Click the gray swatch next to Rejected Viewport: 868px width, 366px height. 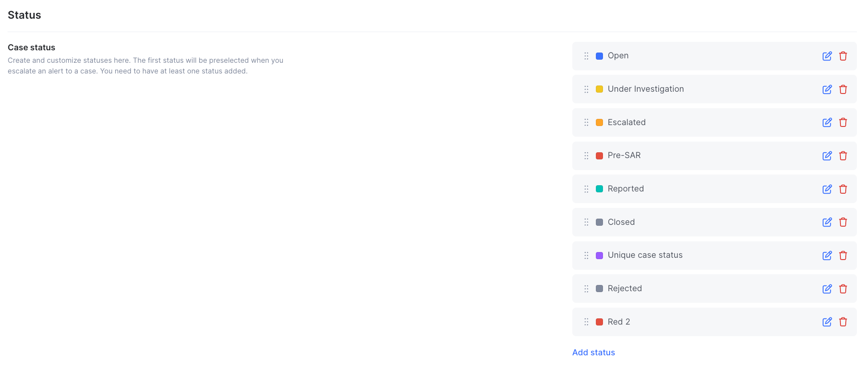(x=599, y=289)
